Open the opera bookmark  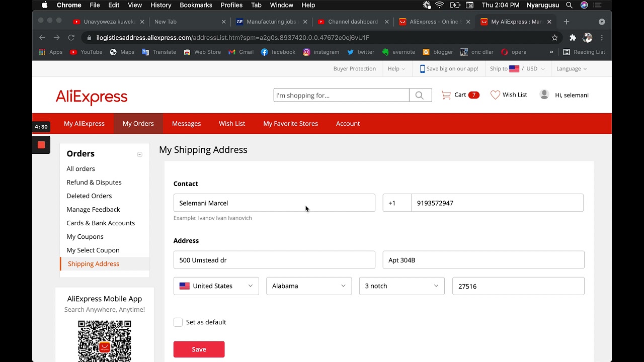pos(514,52)
